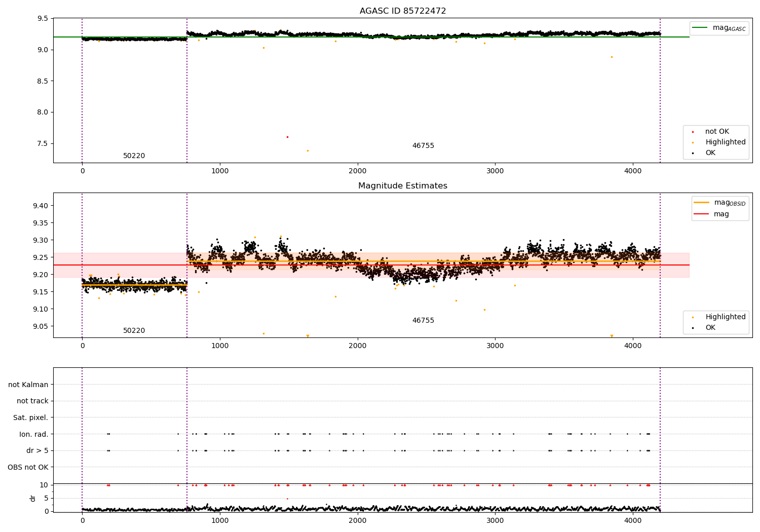Click the '50220' annotation in the top plot
The height and width of the screenshot is (532, 760).
pos(134,156)
